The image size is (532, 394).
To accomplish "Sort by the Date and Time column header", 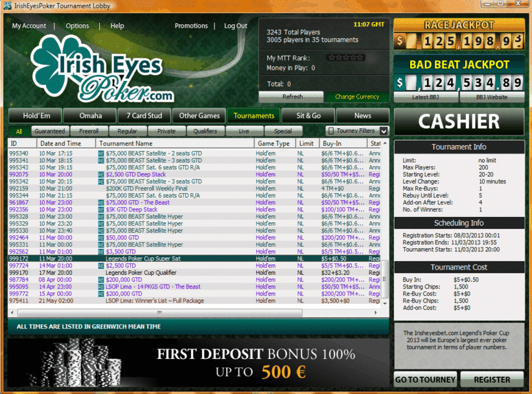I will click(67, 144).
